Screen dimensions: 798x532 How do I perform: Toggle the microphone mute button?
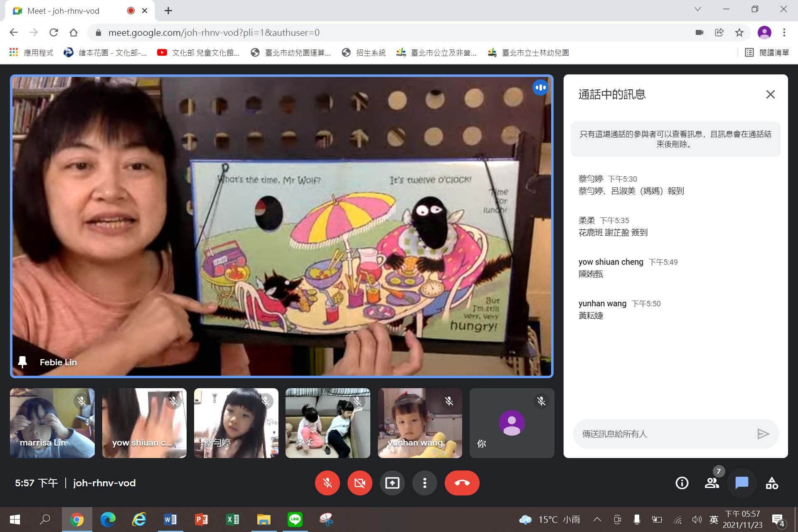point(328,483)
